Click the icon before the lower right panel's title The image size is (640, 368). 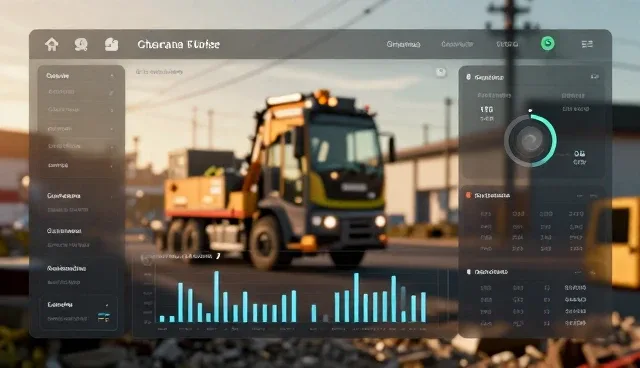[x=469, y=271]
